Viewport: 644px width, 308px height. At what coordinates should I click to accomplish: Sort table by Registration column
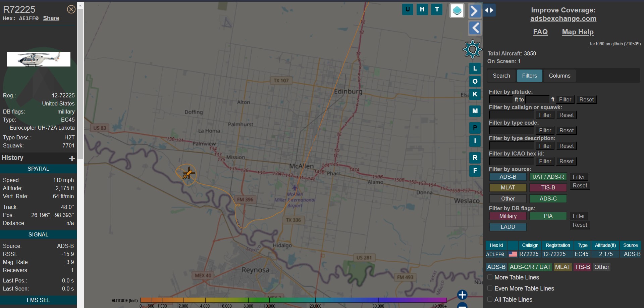557,246
